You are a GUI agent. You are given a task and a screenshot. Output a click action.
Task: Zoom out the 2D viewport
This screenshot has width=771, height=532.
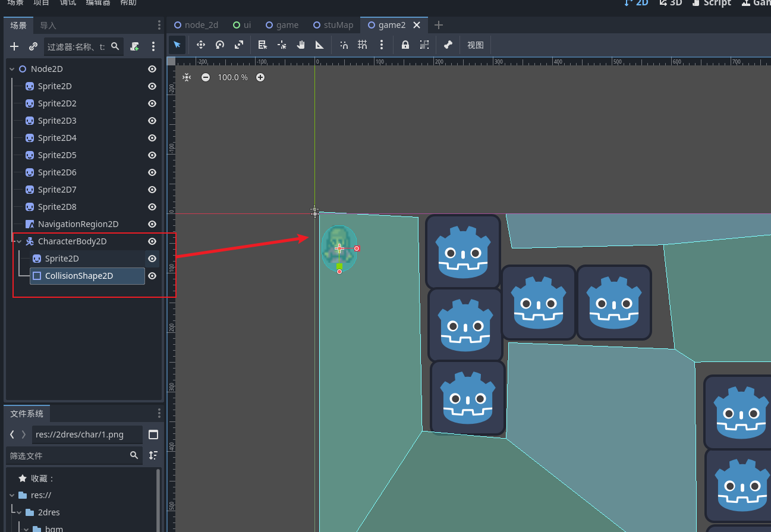click(206, 77)
